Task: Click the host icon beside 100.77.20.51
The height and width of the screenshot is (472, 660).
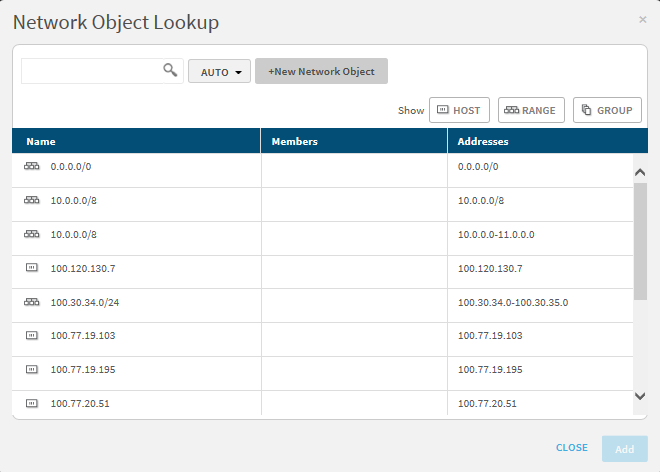Action: click(x=31, y=403)
